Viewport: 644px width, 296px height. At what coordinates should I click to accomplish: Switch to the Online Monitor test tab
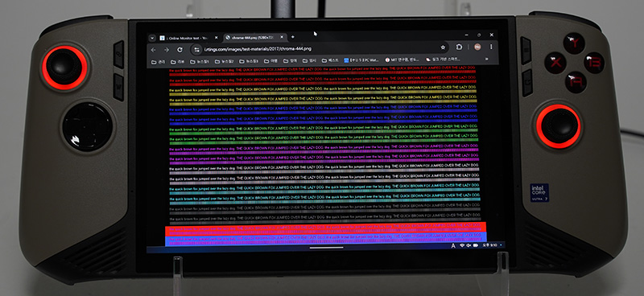186,38
